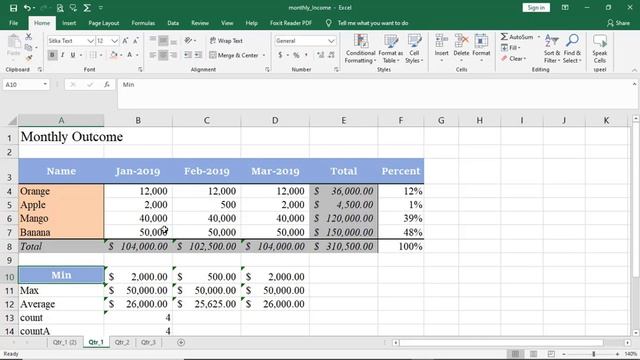640x360 pixels.
Task: Open the File menu
Action: pyautogui.click(x=13, y=23)
